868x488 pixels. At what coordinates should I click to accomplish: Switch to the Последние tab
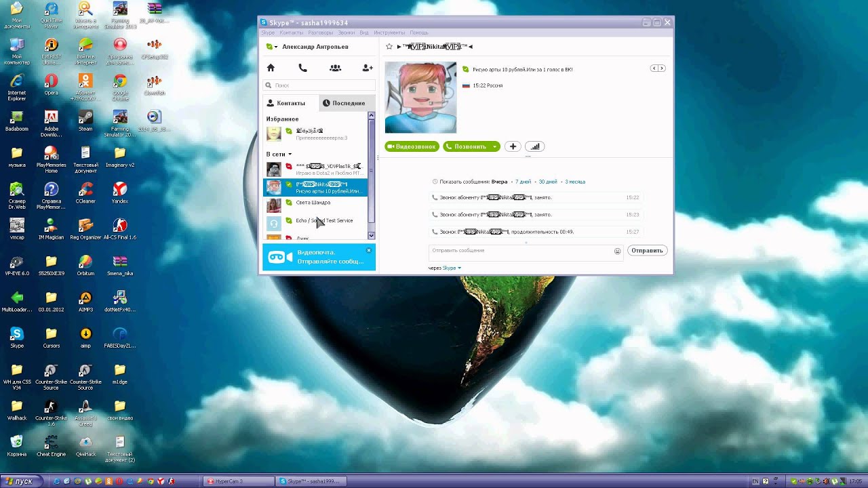click(347, 103)
